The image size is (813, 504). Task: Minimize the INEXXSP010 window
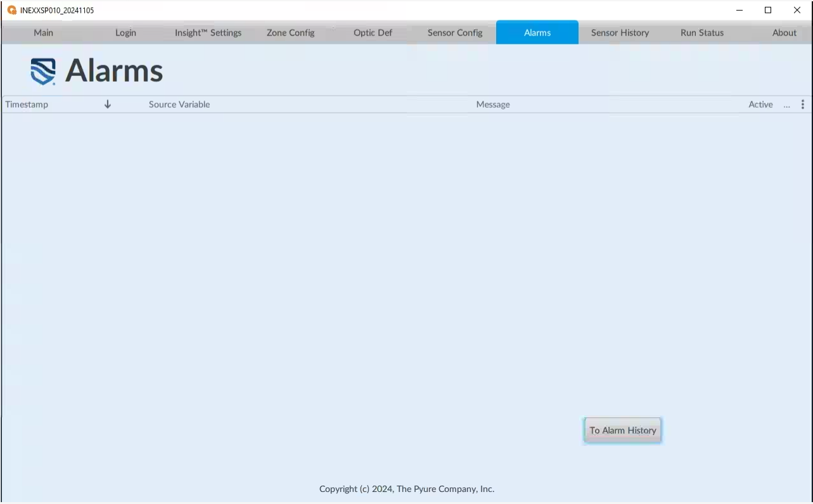[x=739, y=10]
